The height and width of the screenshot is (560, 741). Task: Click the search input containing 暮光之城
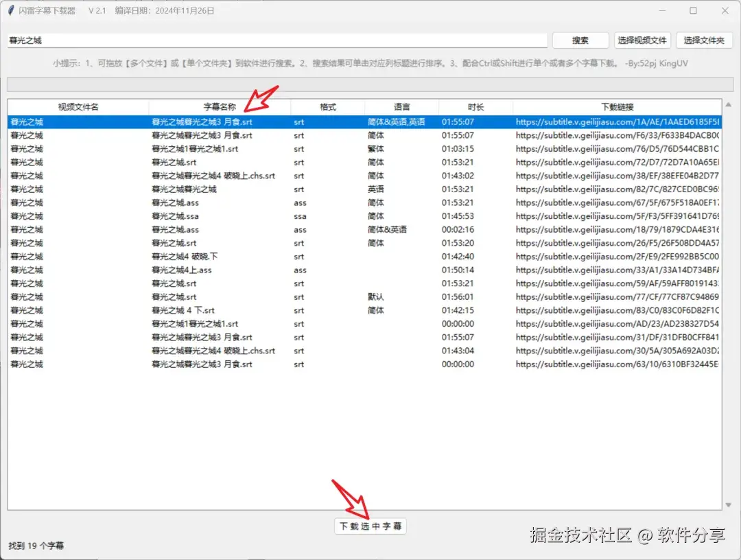274,40
